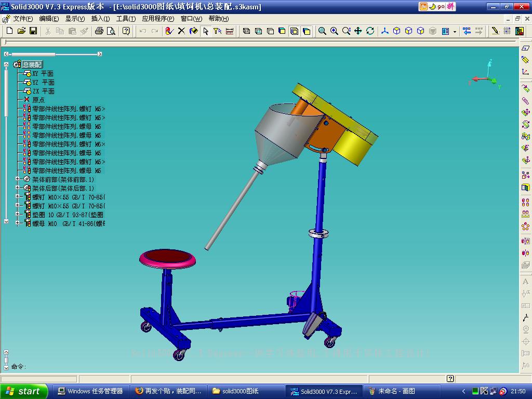Open the 插入(I) menu
This screenshot has height=399, width=532.
[100, 19]
